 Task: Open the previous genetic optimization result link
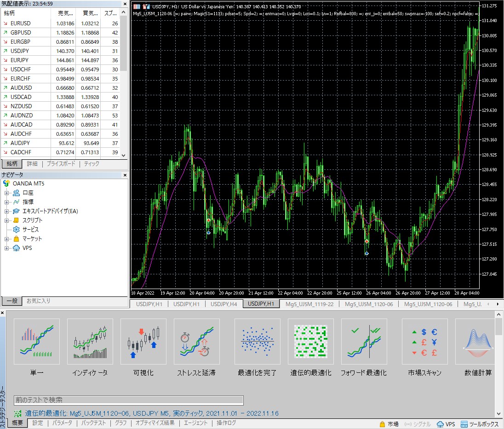tap(152, 413)
